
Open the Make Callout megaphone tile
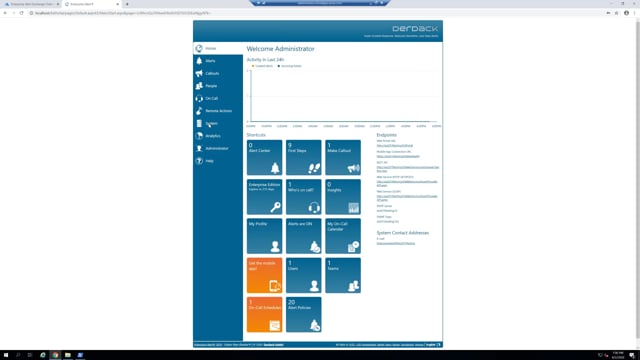click(x=343, y=158)
